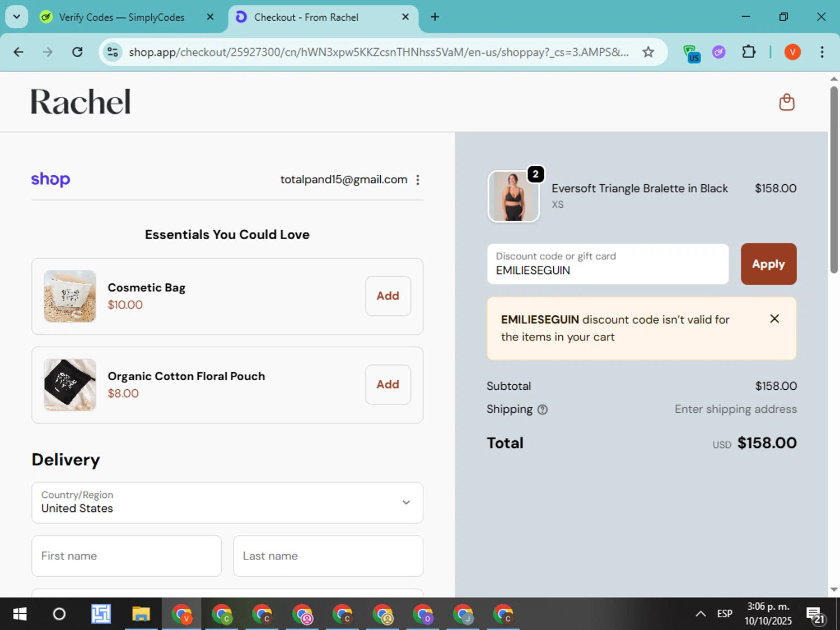Bookmark this page with the star icon
The height and width of the screenshot is (630, 840).
pos(648,52)
